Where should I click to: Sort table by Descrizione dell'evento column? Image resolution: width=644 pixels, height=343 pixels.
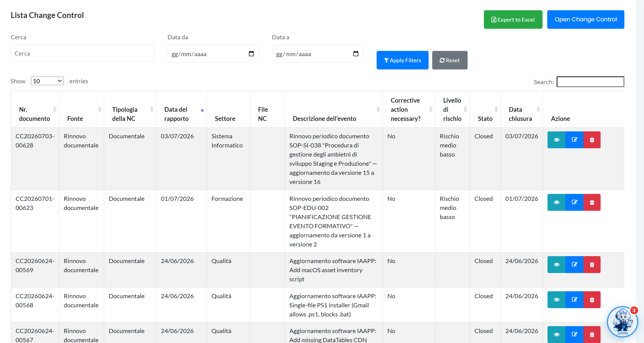pyautogui.click(x=333, y=109)
